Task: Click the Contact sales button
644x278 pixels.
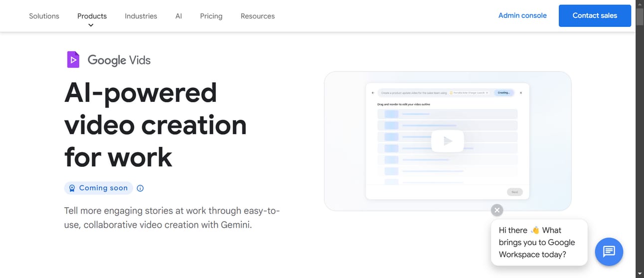Action: [x=595, y=15]
